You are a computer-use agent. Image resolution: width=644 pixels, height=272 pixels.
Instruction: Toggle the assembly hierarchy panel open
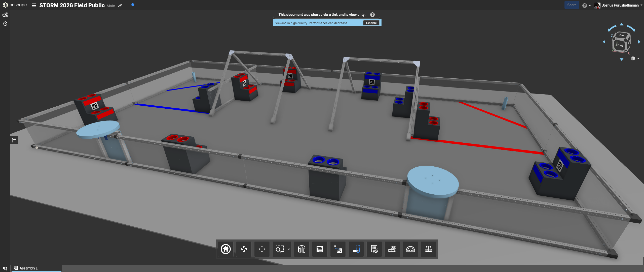tap(14, 140)
